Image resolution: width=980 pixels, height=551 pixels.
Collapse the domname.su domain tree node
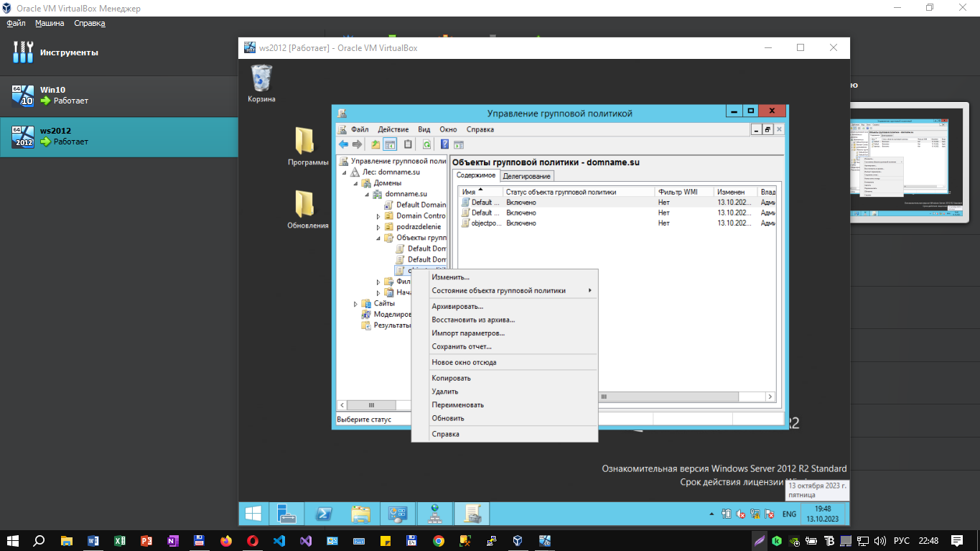pos(366,194)
